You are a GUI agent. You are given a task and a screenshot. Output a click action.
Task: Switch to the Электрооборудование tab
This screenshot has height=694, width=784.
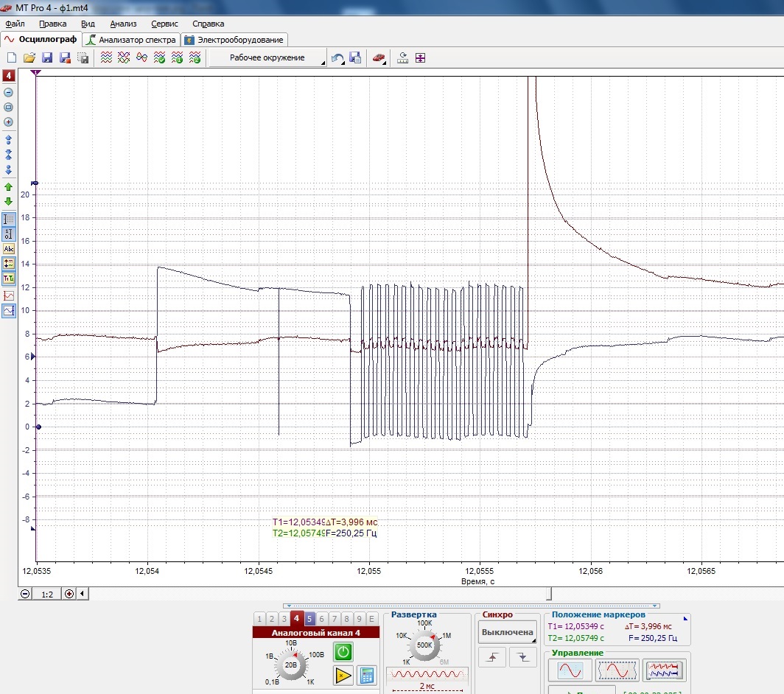tap(234, 40)
